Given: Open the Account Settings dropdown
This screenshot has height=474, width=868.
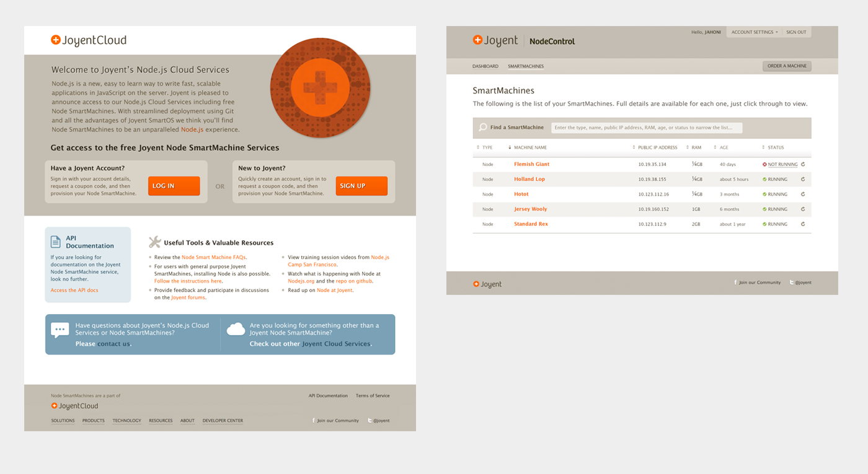Looking at the screenshot, I should pos(755,32).
